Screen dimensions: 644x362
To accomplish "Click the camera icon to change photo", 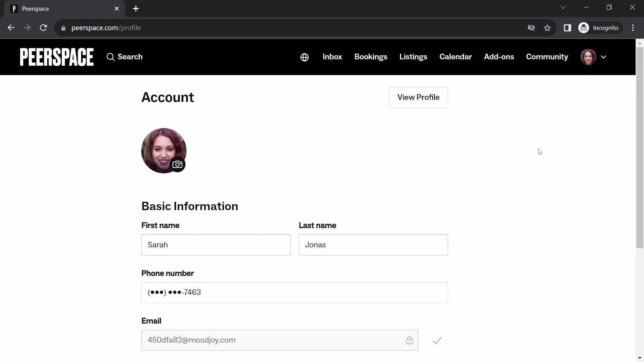I will tap(178, 165).
